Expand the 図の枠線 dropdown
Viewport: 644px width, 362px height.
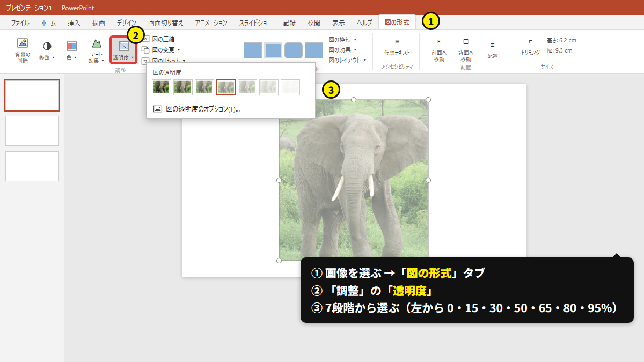342,40
